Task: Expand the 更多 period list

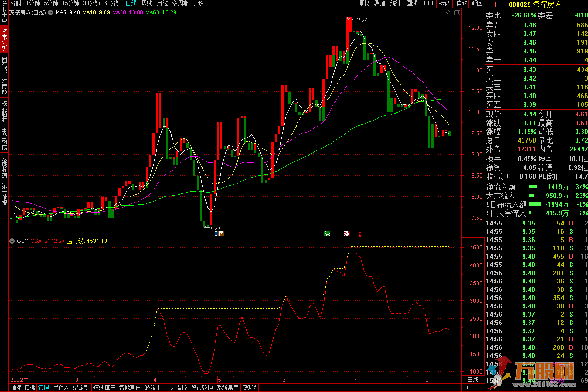Action: point(200,3)
